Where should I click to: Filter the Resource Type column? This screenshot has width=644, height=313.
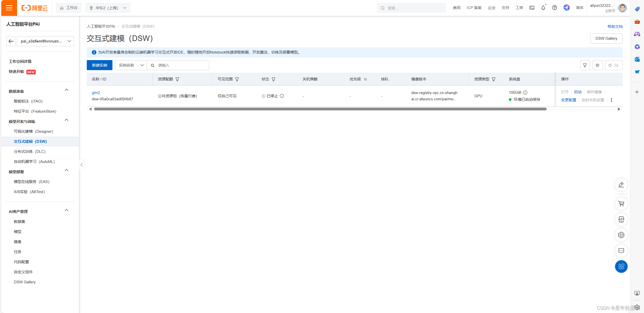(494, 79)
